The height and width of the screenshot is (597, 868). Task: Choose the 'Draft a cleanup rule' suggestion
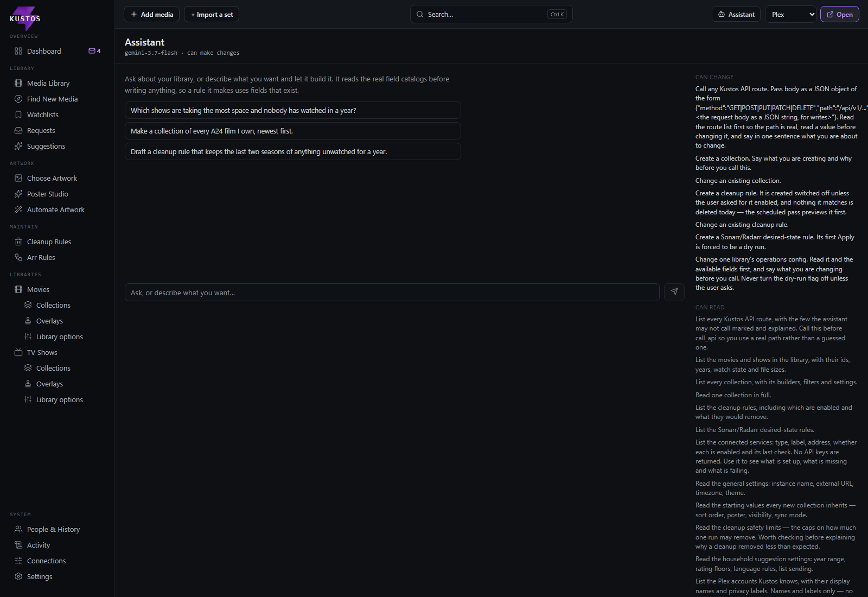[x=293, y=151]
